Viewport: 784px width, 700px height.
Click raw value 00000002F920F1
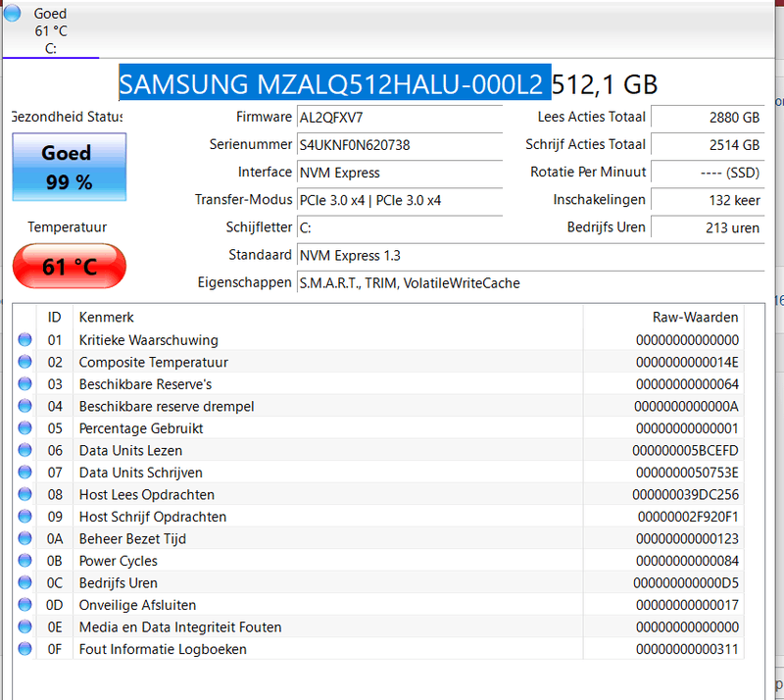tap(688, 517)
